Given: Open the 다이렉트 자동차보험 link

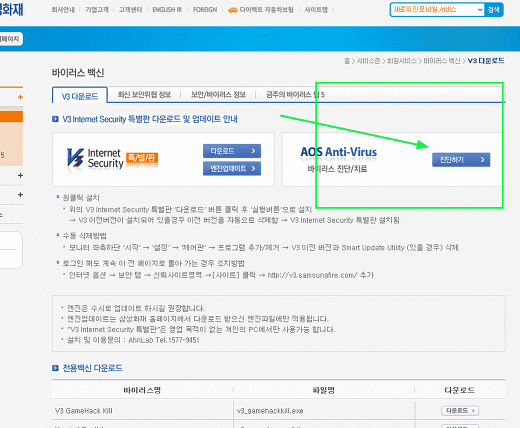Looking at the screenshot, I should click(x=267, y=10).
